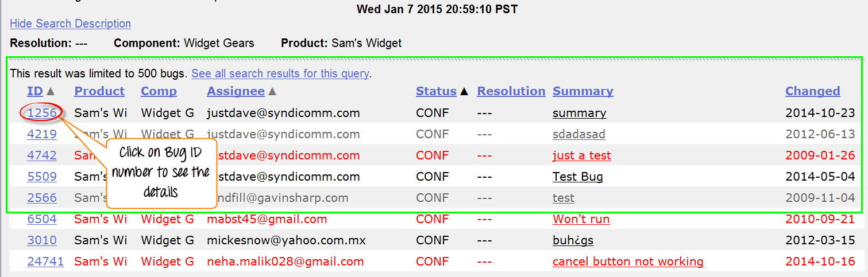Click the Hide Search Description link
The image size is (868, 277).
point(70,24)
